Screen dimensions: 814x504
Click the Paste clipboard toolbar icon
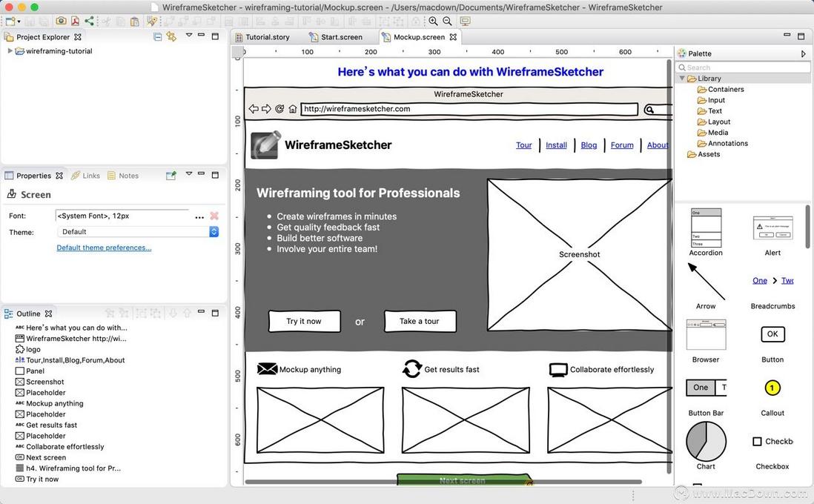click(134, 21)
